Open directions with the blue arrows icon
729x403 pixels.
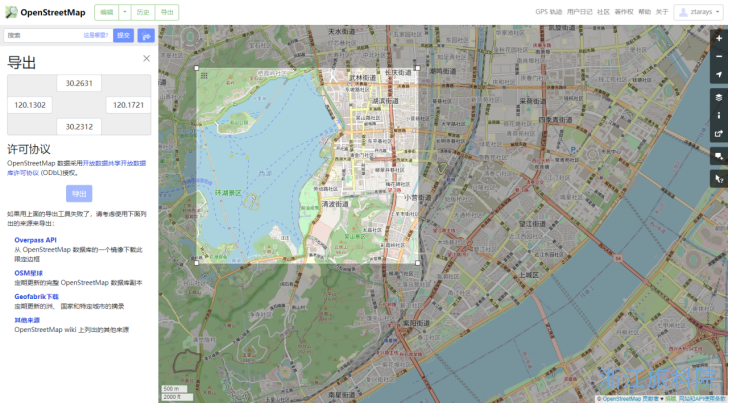[146, 35]
